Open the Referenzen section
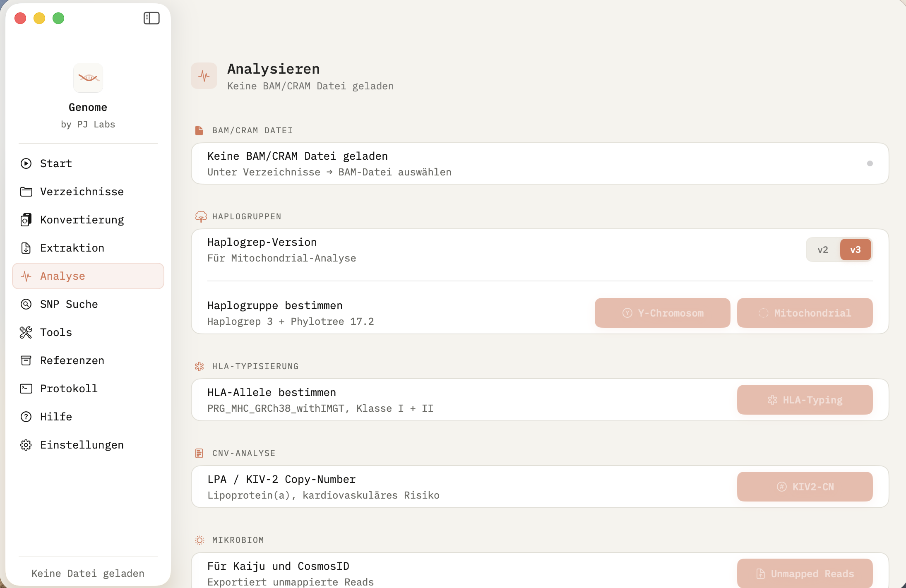This screenshot has height=588, width=906. [x=72, y=360]
